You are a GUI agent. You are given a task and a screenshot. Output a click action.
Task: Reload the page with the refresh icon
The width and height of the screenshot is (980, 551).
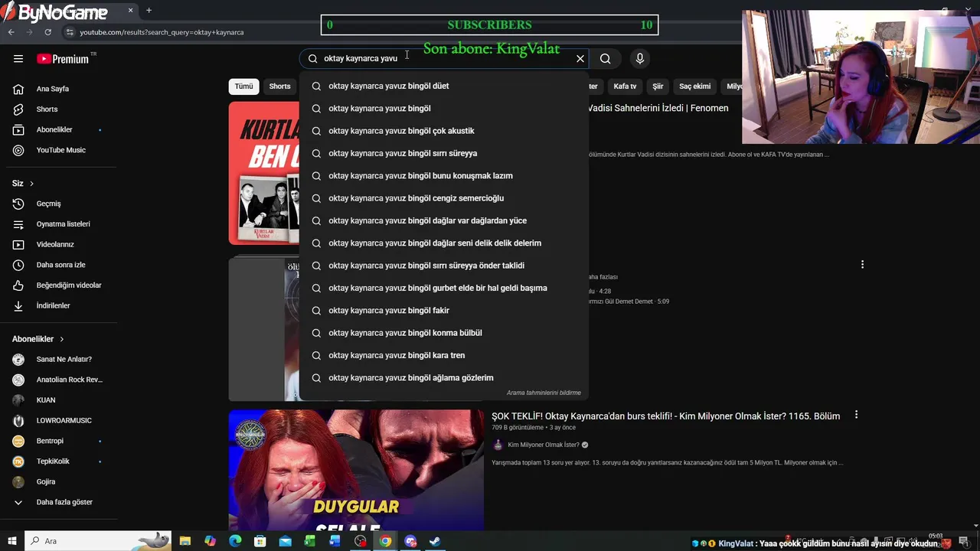click(47, 32)
